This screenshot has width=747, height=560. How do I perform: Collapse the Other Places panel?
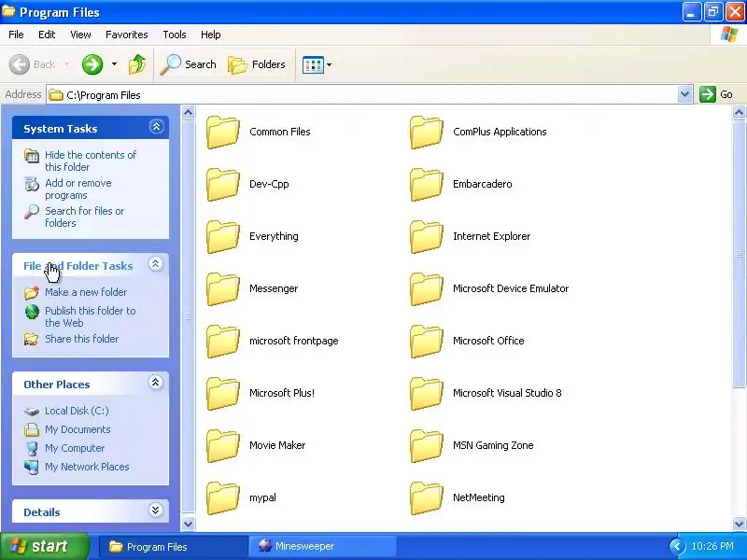click(x=155, y=383)
